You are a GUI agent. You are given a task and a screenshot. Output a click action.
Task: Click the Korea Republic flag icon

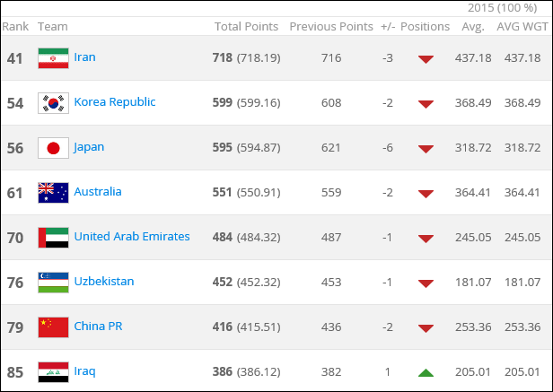53,103
